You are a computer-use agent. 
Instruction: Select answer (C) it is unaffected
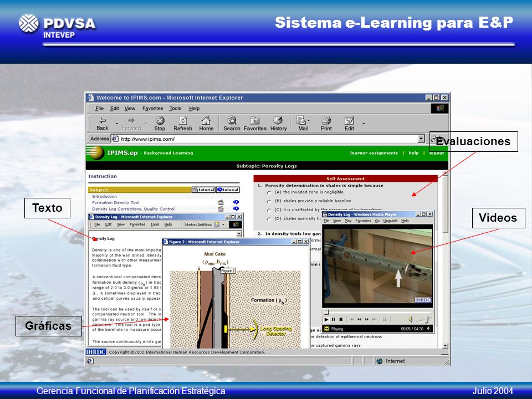point(269,211)
